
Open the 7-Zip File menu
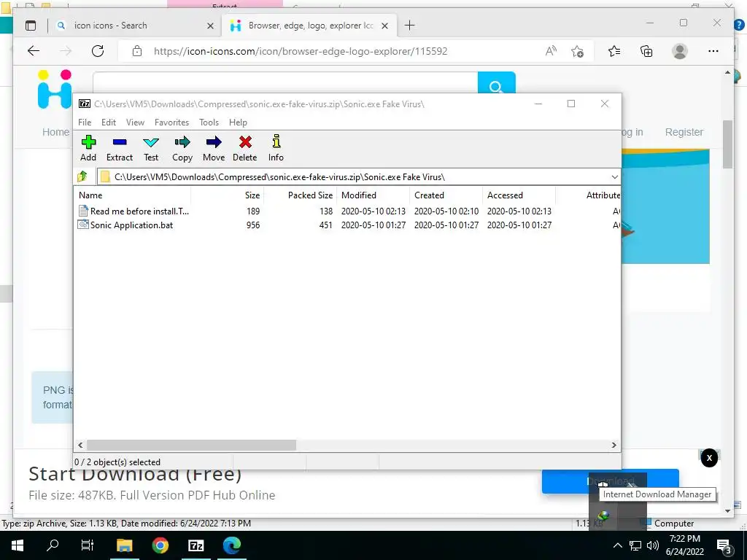[85, 122]
